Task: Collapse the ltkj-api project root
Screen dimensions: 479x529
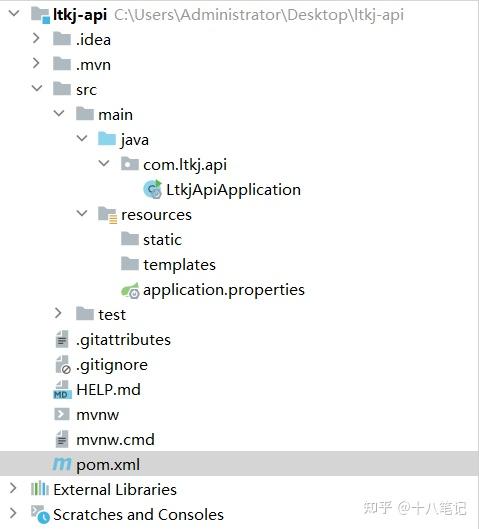Action: pos(14,13)
